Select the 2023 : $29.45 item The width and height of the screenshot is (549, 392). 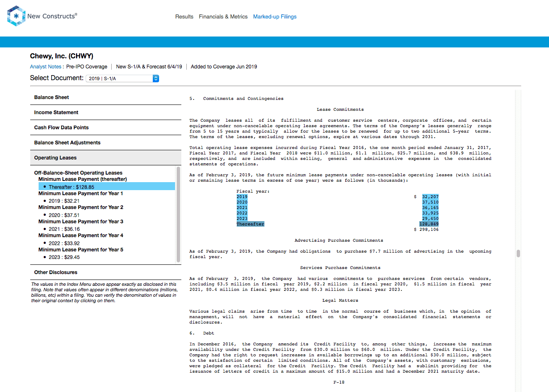(x=64, y=257)
